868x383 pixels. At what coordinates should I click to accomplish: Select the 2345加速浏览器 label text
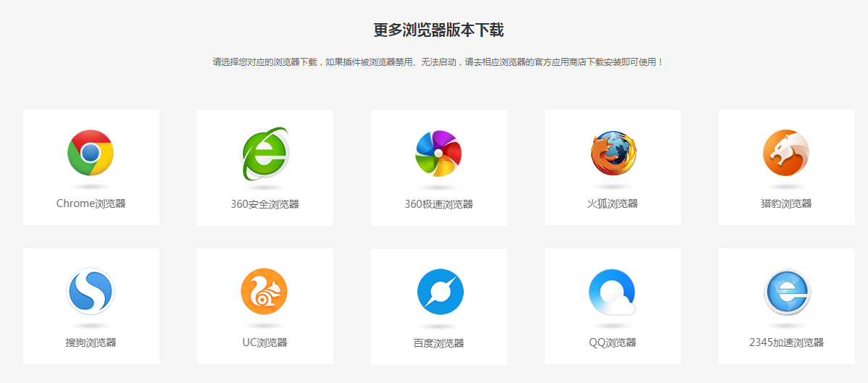tap(787, 342)
